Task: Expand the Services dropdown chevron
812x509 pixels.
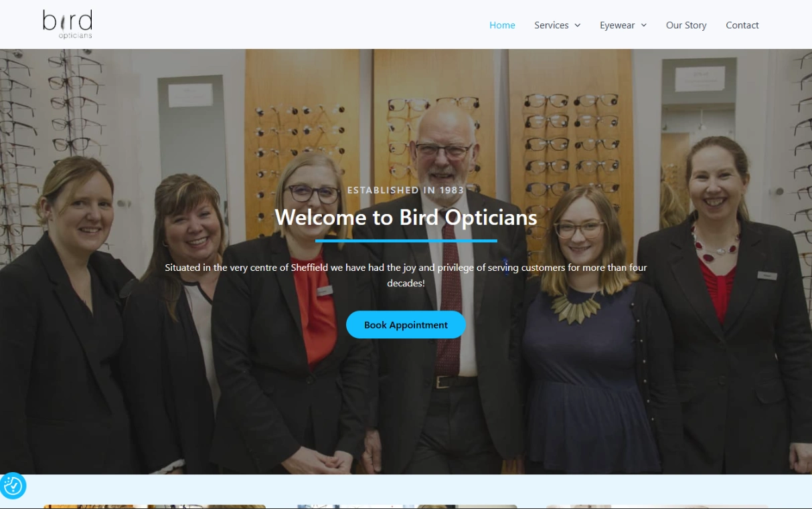Action: (x=577, y=25)
